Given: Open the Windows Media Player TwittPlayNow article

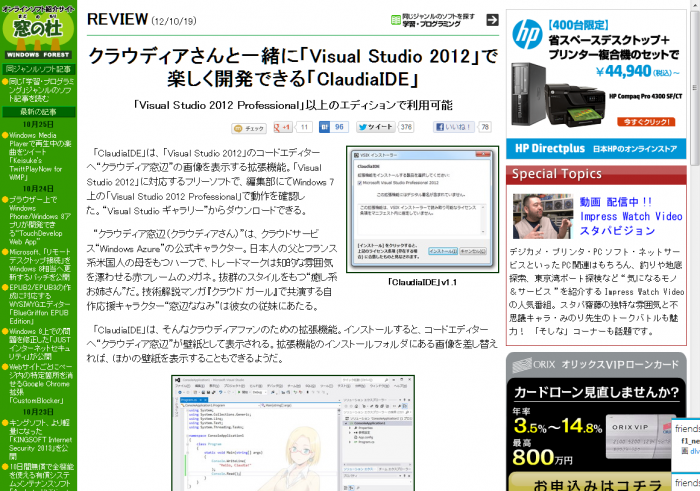Looking at the screenshot, I should 39,156.
